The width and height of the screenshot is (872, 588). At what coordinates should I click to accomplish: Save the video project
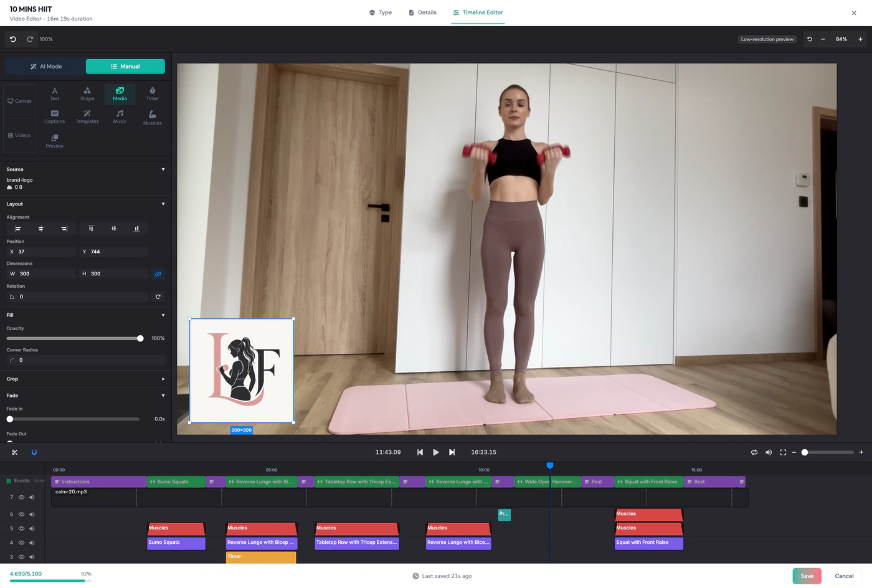click(x=807, y=576)
